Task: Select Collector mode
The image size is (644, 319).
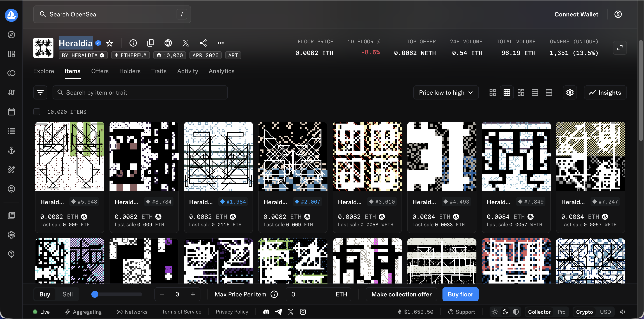Action: tap(539, 312)
